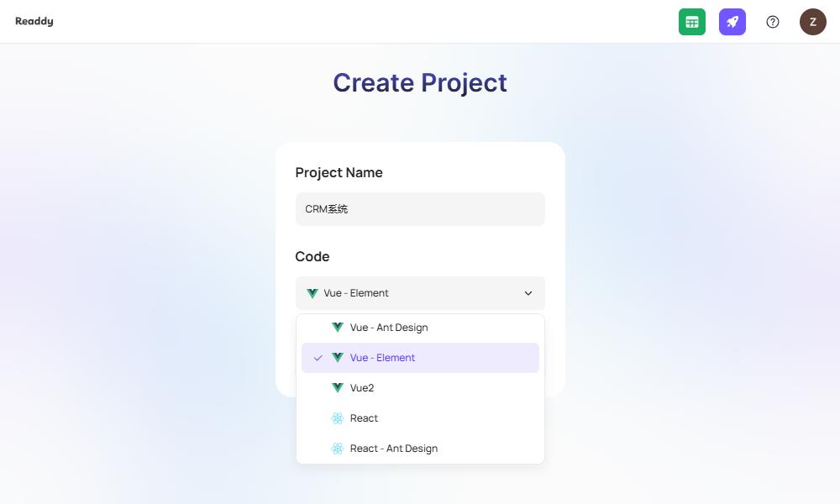Choose React - Ant Design option
The width and height of the screenshot is (840, 504).
tap(420, 449)
